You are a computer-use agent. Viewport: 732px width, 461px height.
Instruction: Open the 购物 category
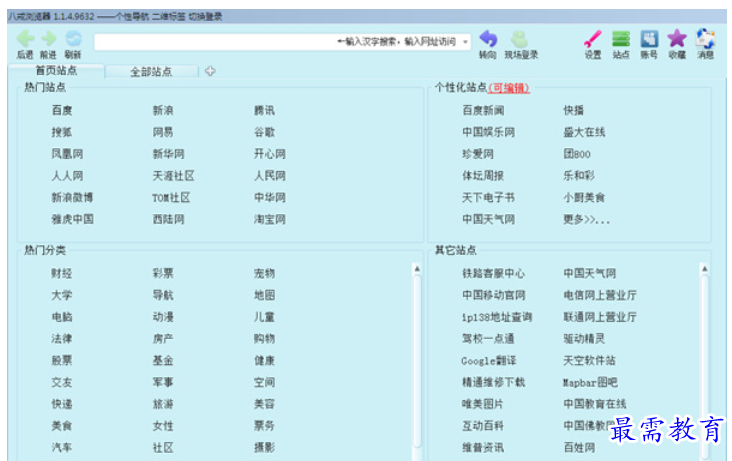[x=264, y=339]
